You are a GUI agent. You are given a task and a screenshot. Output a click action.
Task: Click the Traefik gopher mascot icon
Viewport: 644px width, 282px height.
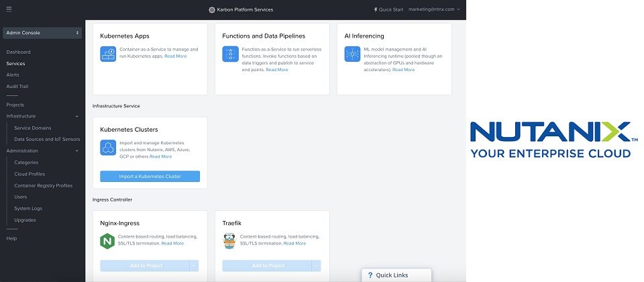point(229,241)
